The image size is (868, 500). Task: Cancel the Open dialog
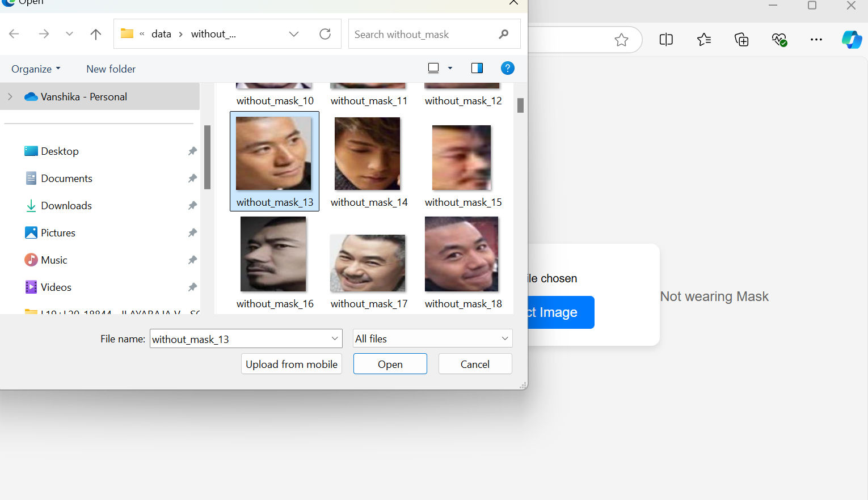tap(475, 364)
